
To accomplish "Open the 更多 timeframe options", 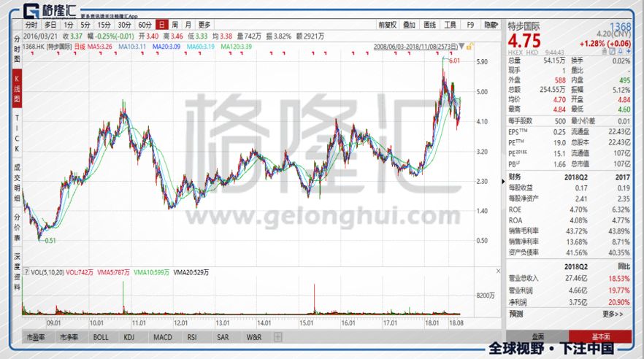I will coord(204,25).
